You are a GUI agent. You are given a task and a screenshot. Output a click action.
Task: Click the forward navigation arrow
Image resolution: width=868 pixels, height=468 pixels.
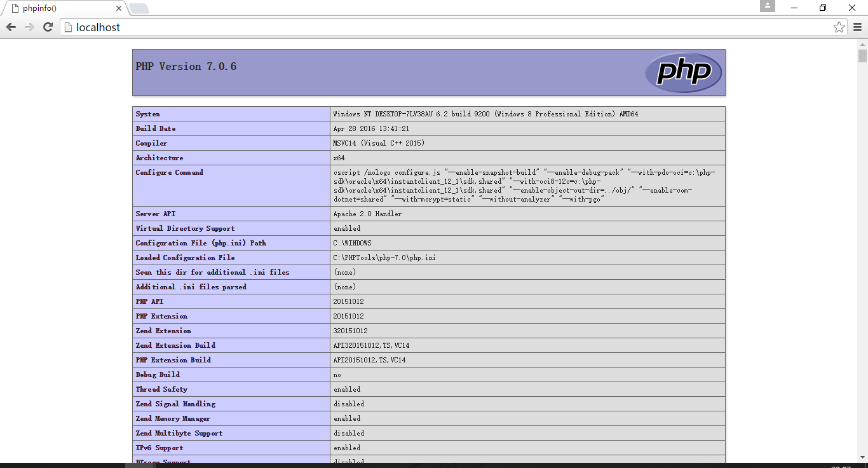click(x=29, y=27)
